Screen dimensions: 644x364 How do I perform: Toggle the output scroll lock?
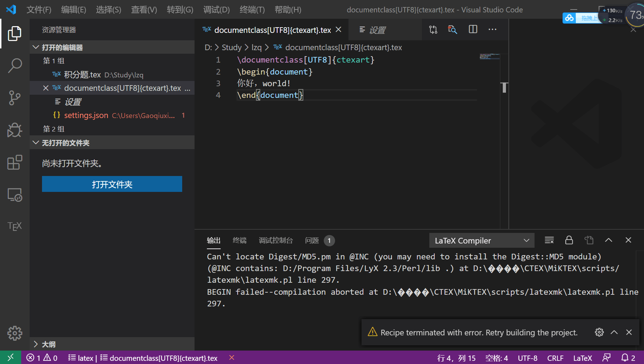click(569, 240)
